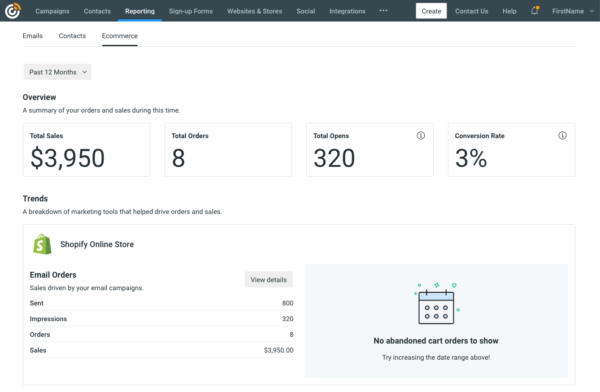This screenshot has height=392, width=600.
Task: Click the Conversion Rate 3% value
Action: click(471, 158)
